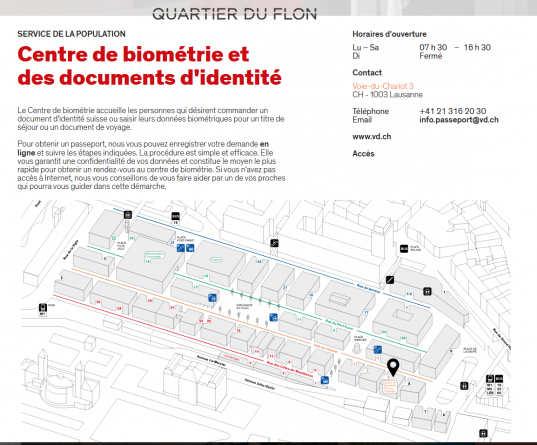This screenshot has height=445, width=537.
Task: Click the 'Centre de biométrie et des documents d'identité' heading
Action: tap(149, 65)
